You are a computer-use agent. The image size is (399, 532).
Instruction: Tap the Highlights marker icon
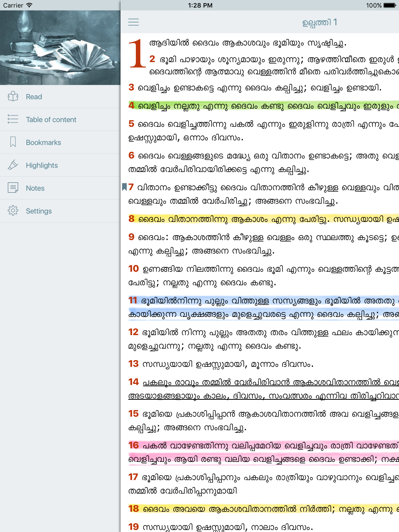13,165
